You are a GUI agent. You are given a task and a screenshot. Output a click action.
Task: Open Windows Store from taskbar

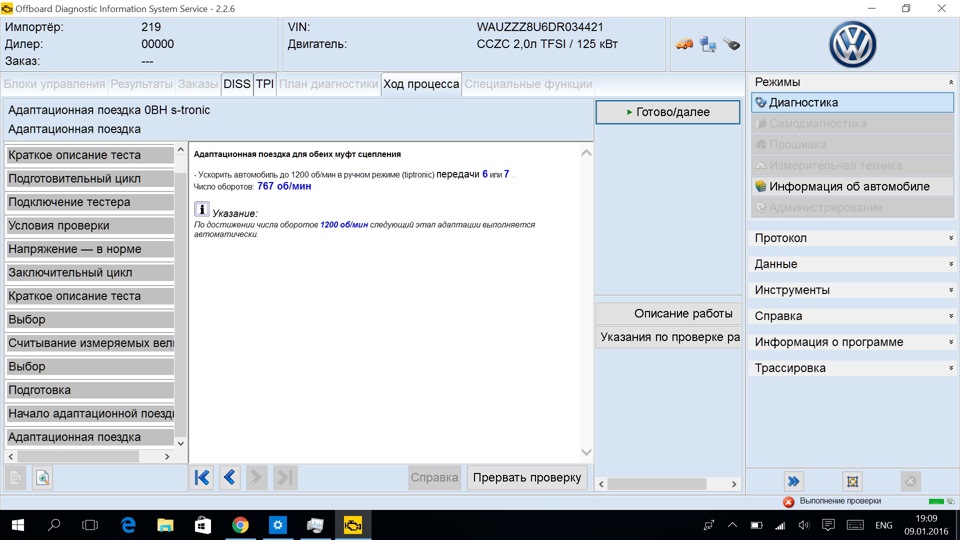(203, 525)
